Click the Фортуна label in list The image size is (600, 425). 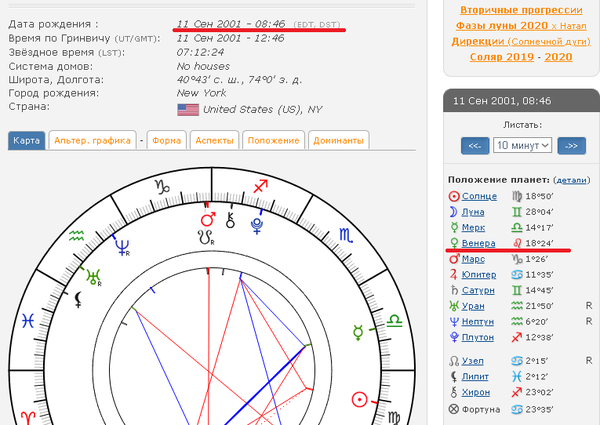coord(481,409)
